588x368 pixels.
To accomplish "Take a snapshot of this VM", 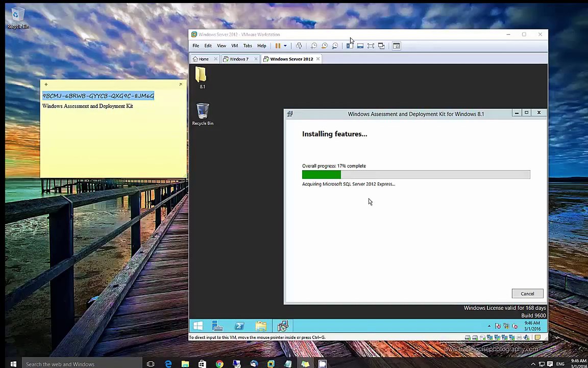I will point(314,46).
